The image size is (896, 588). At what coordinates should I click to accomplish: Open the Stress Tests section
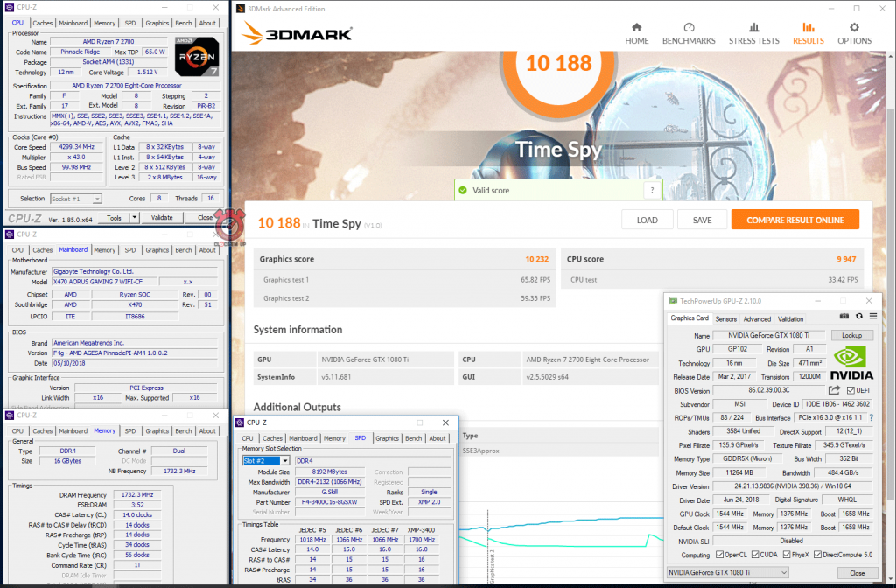[x=753, y=32]
